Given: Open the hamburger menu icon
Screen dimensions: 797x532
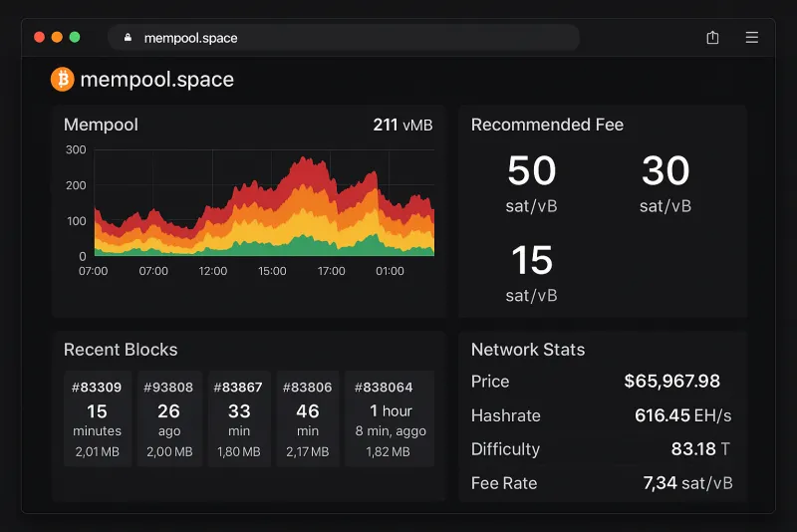Looking at the screenshot, I should [752, 38].
